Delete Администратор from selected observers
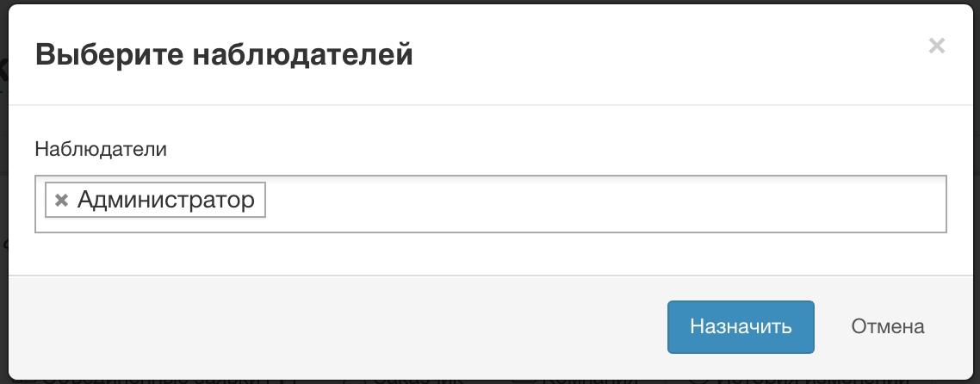The height and width of the screenshot is (384, 980). (61, 201)
